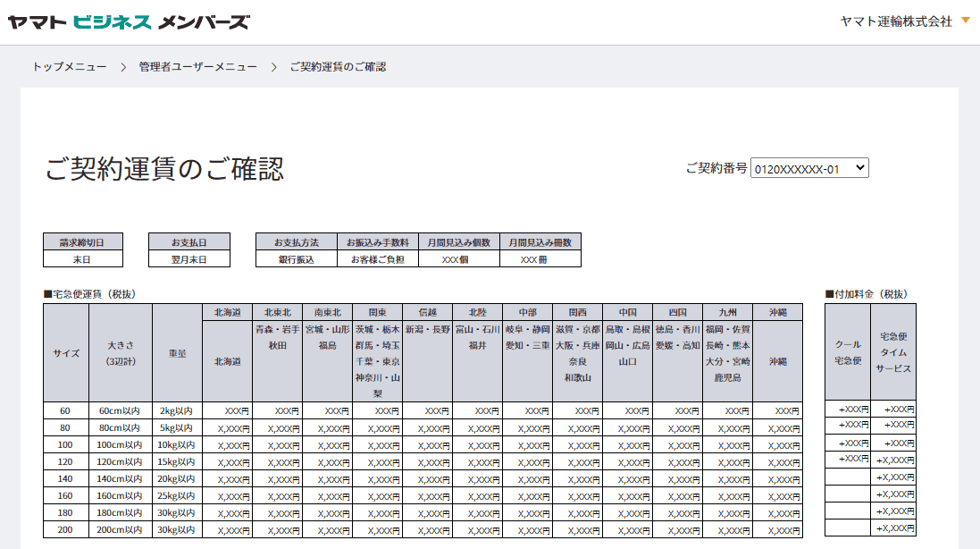Open the account dropdown beside ヤマト運輸株式会社

pyautogui.click(x=966, y=18)
